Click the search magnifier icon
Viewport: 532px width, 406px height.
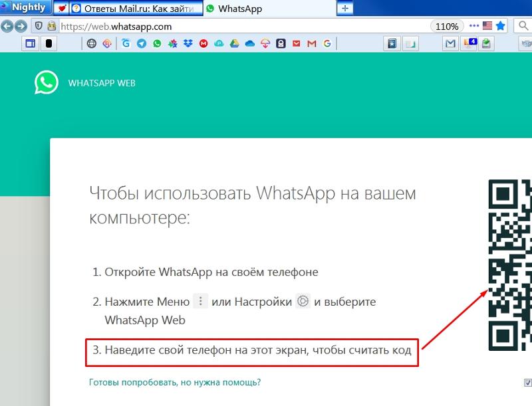[523, 26]
